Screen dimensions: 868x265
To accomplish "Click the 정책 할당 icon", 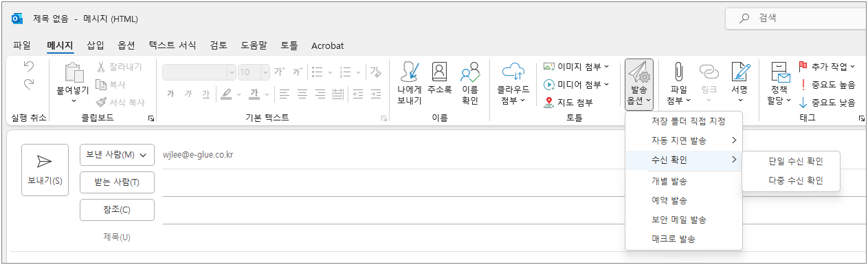I will pyautogui.click(x=779, y=72).
